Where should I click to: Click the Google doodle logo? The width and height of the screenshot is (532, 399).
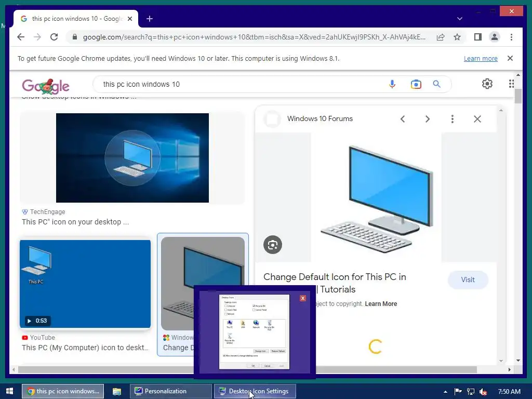46,86
